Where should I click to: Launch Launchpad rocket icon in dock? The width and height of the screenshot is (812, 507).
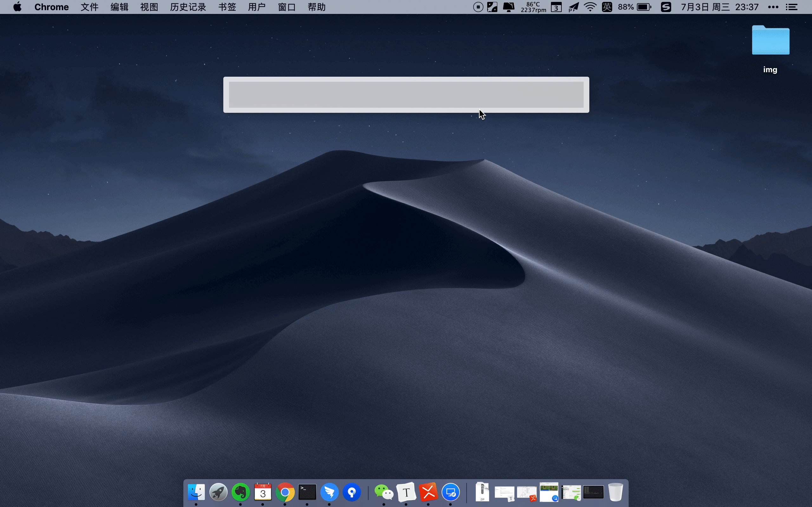pos(218,492)
